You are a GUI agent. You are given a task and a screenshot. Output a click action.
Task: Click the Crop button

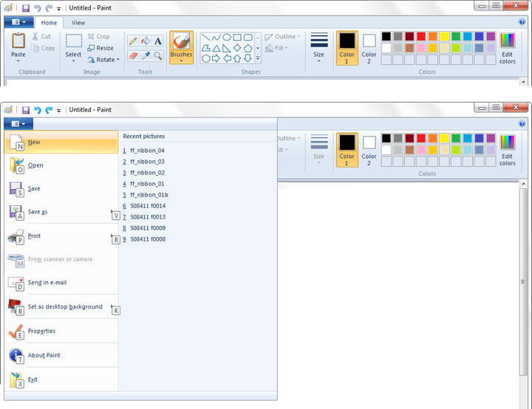99,36
